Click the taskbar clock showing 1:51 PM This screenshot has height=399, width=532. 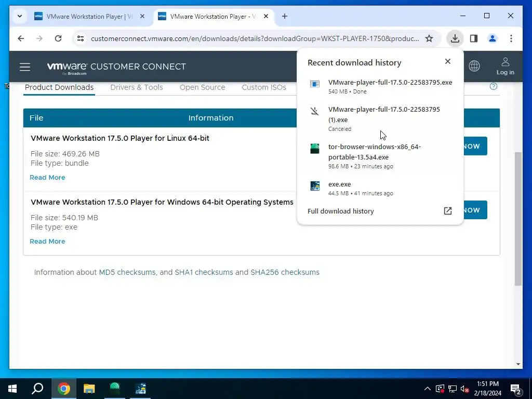point(487,389)
